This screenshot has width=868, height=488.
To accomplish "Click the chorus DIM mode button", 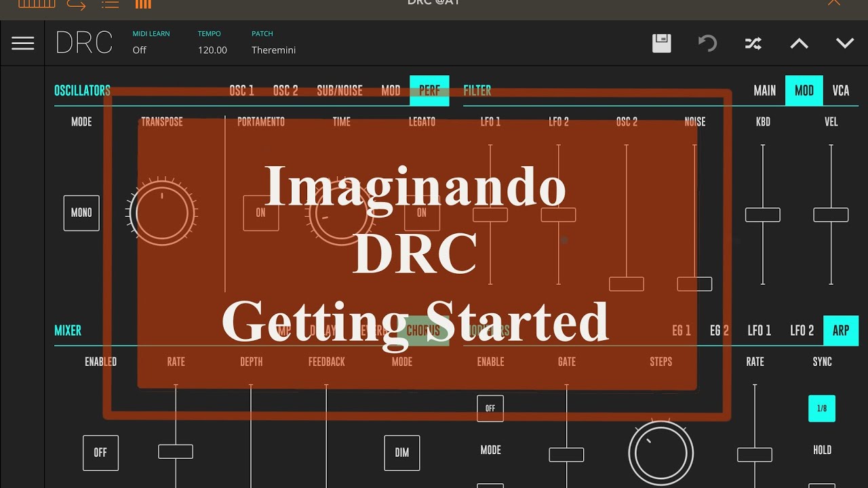I will [402, 453].
